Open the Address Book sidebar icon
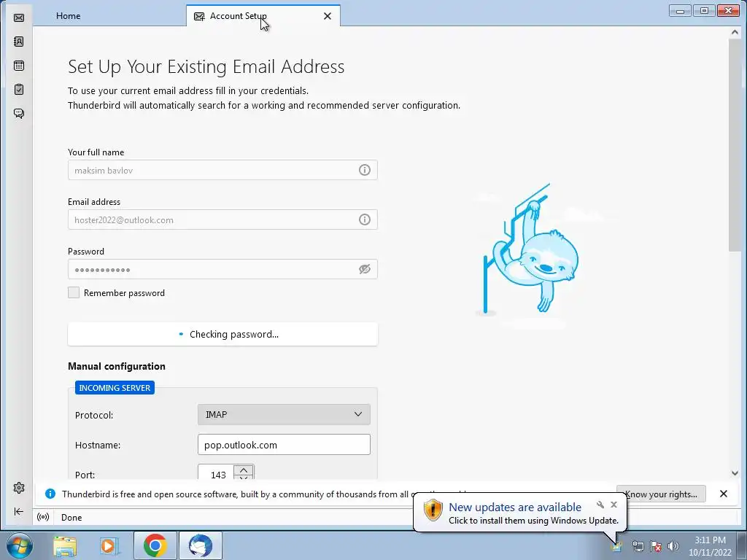 pyautogui.click(x=19, y=42)
